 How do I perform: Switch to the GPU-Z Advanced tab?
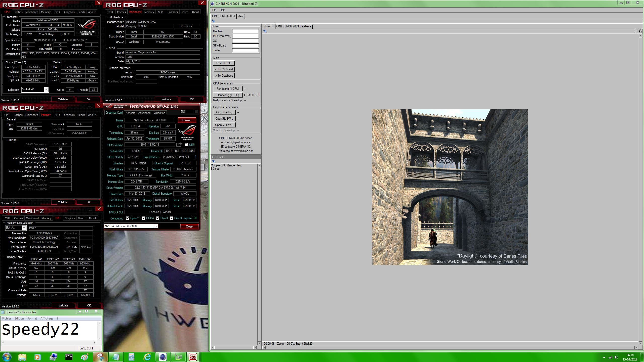144,113
